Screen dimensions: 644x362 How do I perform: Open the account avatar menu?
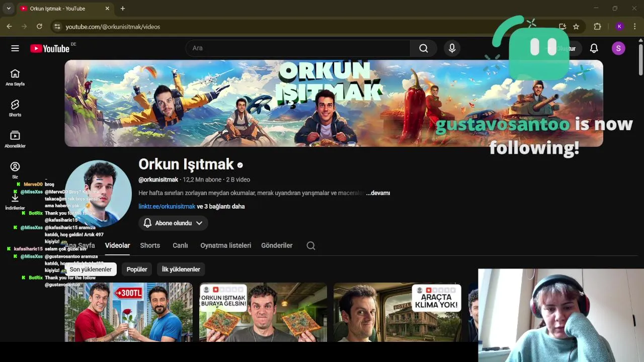pos(618,48)
